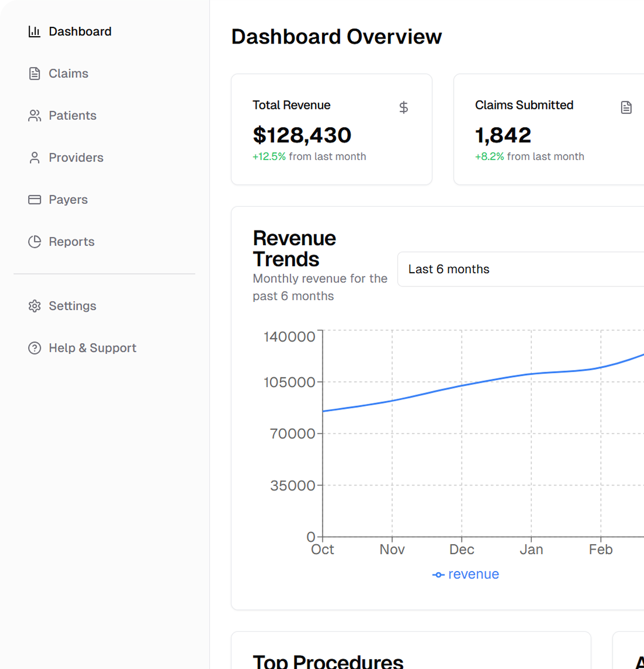Screen dimensions: 644x669
Task: Click the Help & Support question icon
Action: click(34, 348)
